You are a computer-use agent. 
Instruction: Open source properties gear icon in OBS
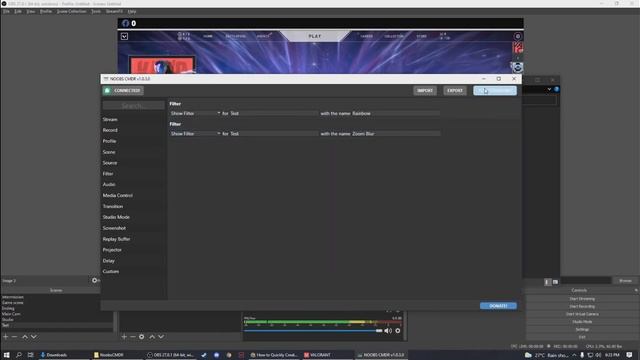142,337
